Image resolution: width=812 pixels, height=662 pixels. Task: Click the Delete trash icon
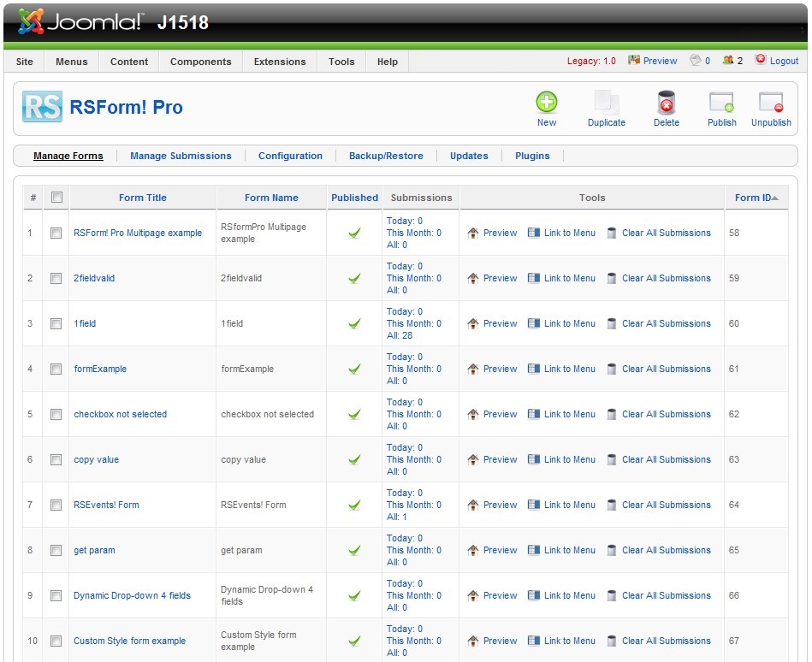click(x=666, y=102)
